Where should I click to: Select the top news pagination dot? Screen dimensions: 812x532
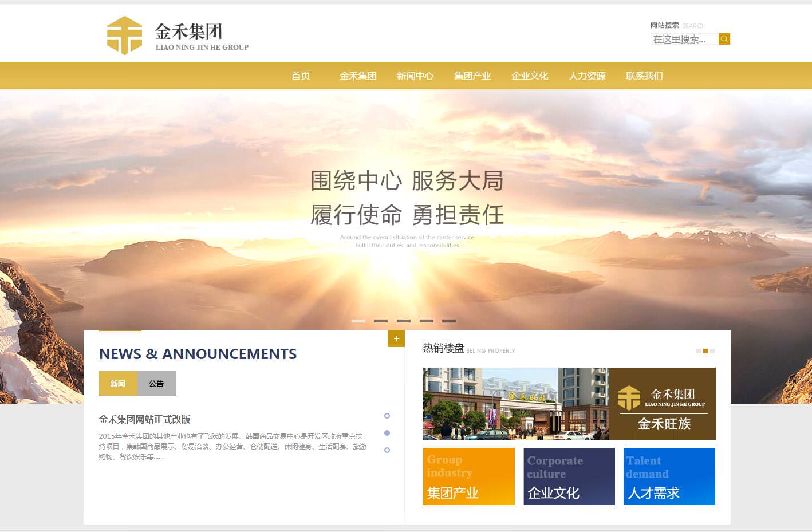(x=387, y=416)
